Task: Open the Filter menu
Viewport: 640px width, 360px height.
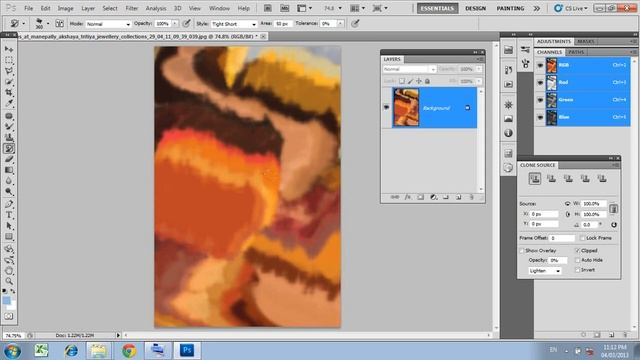Action: (x=131, y=8)
